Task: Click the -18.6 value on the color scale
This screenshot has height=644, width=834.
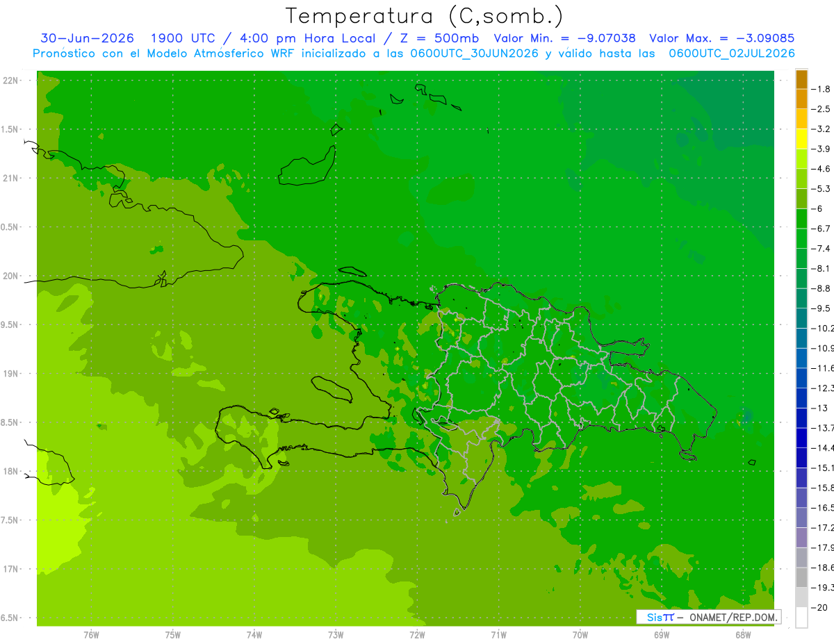Action: (823, 568)
